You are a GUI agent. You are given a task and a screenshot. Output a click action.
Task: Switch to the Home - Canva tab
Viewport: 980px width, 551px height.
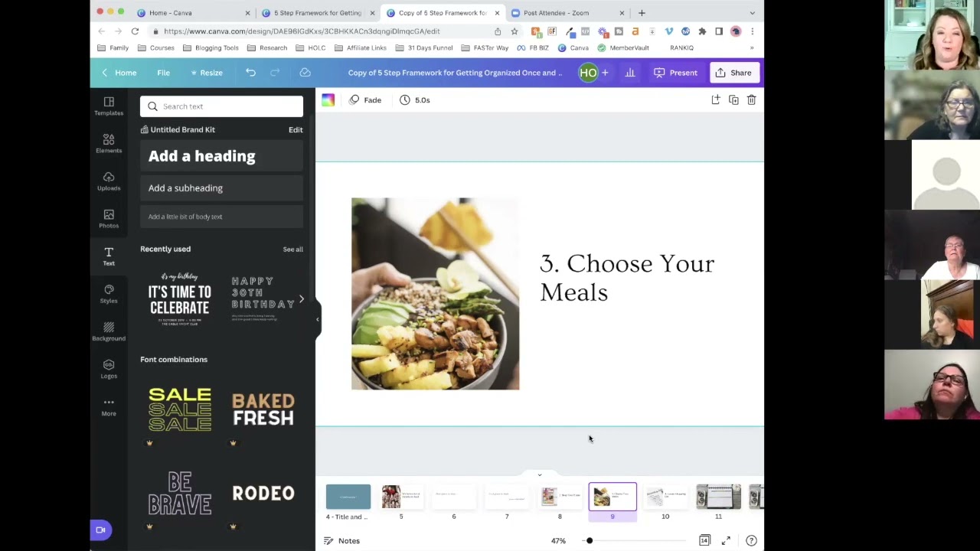[192, 13]
